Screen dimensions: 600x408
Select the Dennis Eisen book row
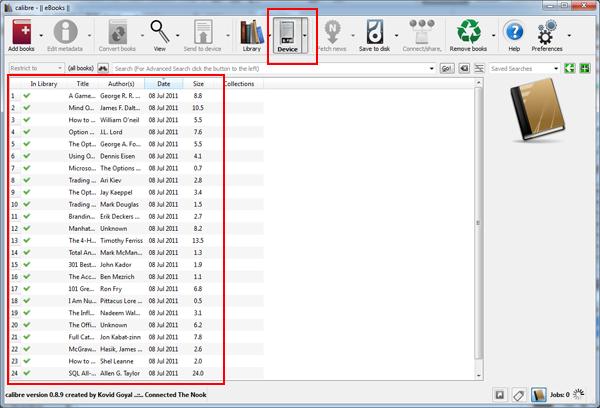(137, 156)
